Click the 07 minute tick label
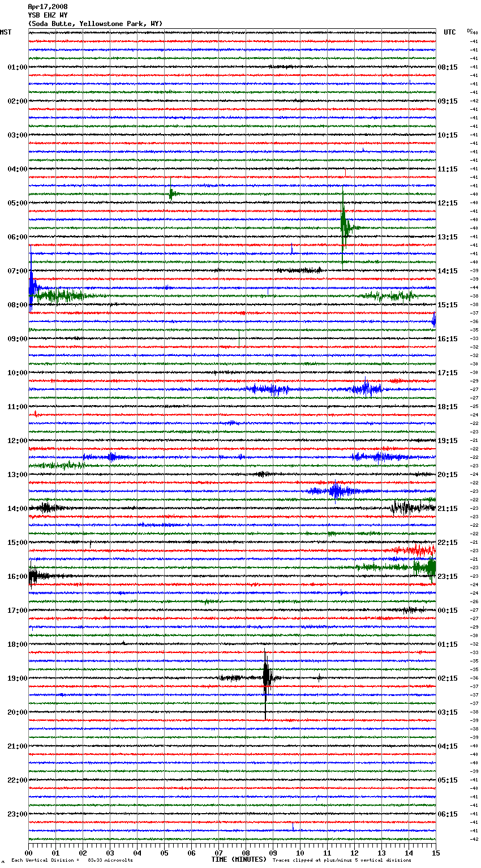 pos(219,853)
